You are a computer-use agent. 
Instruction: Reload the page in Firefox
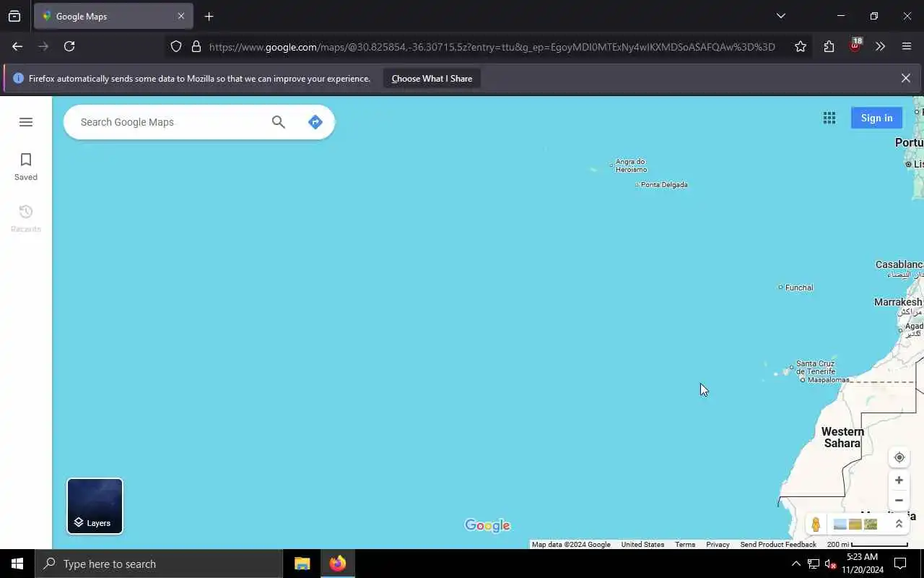pyautogui.click(x=69, y=46)
